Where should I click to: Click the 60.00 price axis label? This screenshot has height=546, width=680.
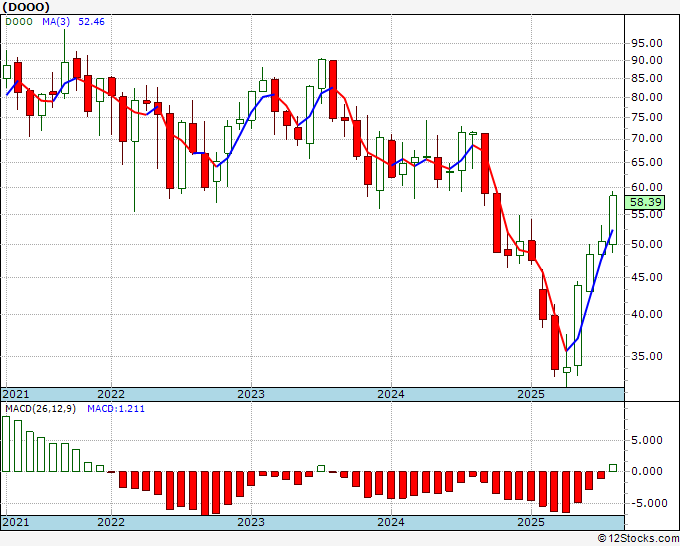coord(647,187)
